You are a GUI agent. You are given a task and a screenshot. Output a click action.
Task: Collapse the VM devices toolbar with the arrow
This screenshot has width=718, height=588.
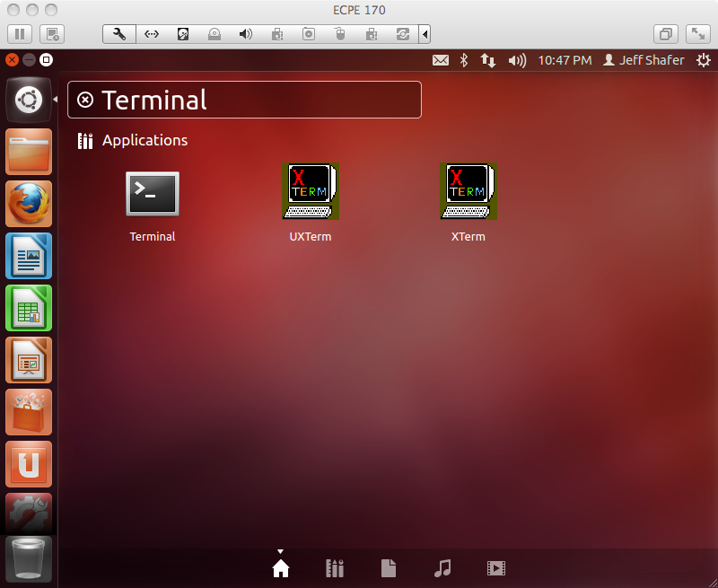click(425, 34)
